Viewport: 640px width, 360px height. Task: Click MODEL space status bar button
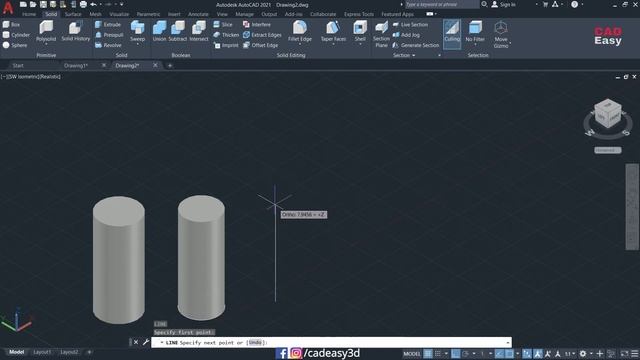coord(412,354)
